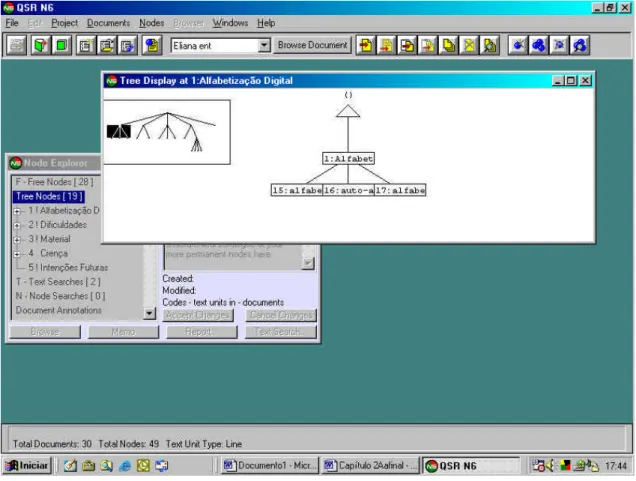This screenshot has height=481, width=636.
Task: Switch to Documento1 - Micr... taskbar window
Action: coord(270,466)
